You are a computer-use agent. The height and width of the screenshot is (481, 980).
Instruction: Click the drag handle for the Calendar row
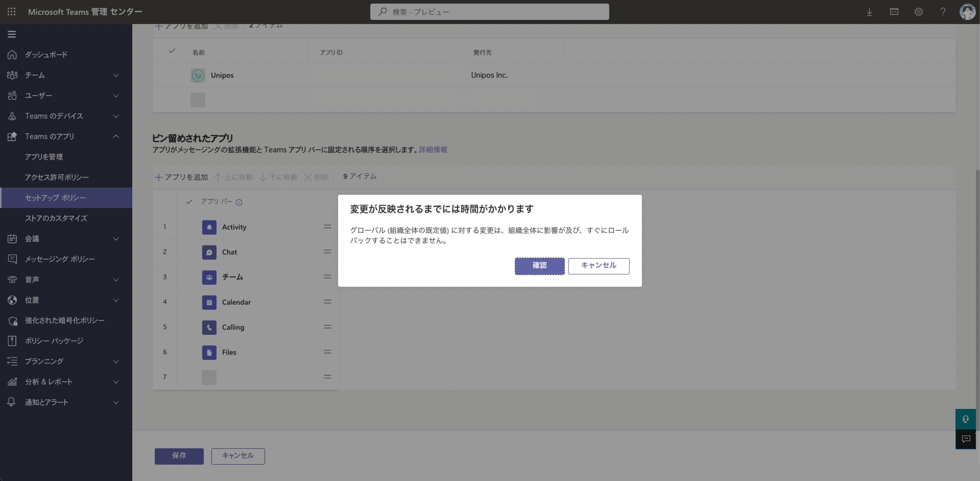(328, 302)
